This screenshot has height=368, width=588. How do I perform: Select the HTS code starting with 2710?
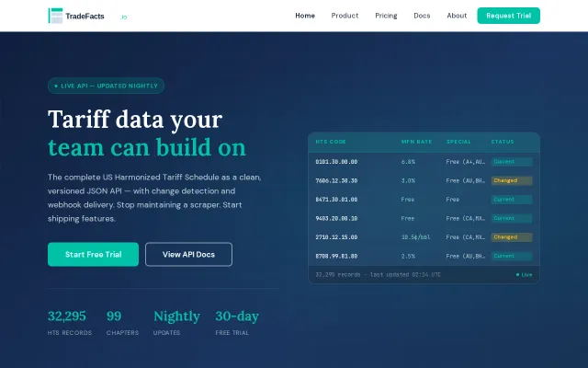[x=336, y=237]
